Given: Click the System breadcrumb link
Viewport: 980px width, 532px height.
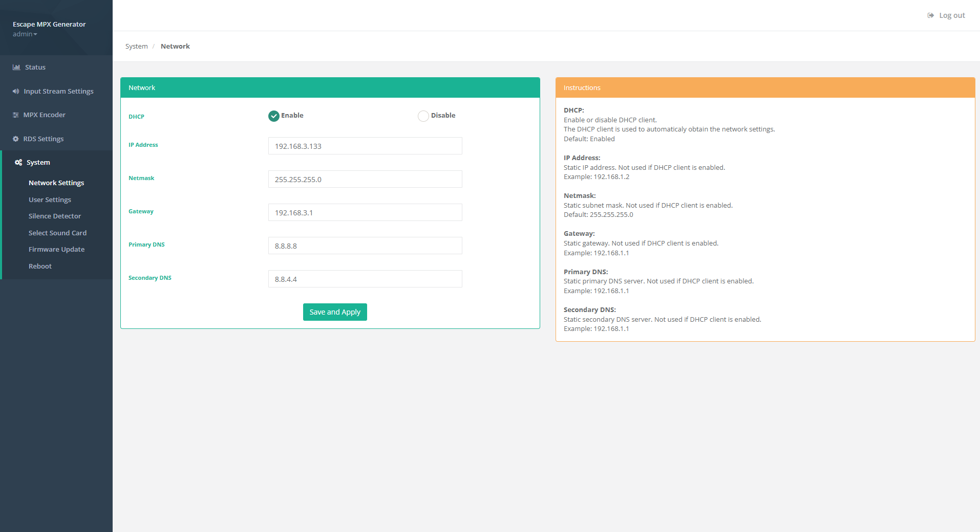Looking at the screenshot, I should click(136, 46).
